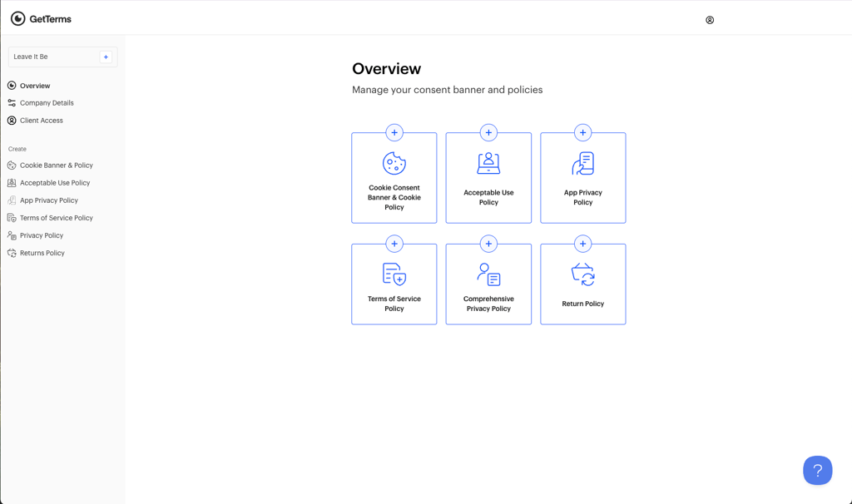Click the Client Access person icon
852x504 pixels.
coord(12,121)
